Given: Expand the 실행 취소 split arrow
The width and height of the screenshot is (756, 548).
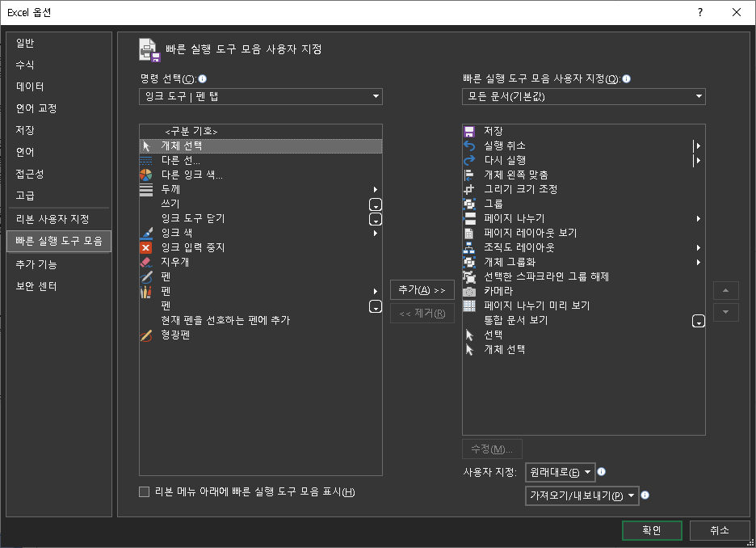Looking at the screenshot, I should [697, 145].
